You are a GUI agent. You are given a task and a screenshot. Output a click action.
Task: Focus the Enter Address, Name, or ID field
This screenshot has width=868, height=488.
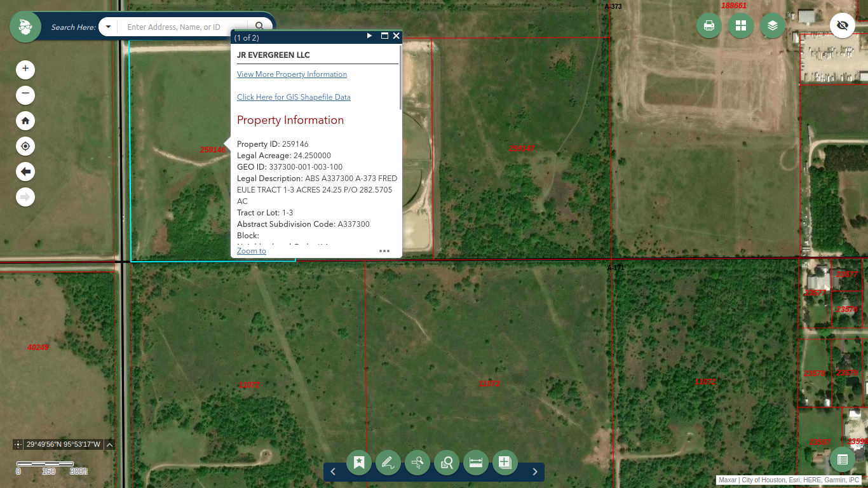[183, 27]
